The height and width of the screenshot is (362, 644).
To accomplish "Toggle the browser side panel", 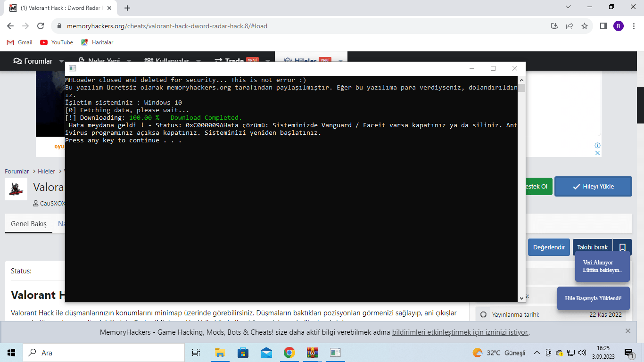I will click(x=603, y=26).
